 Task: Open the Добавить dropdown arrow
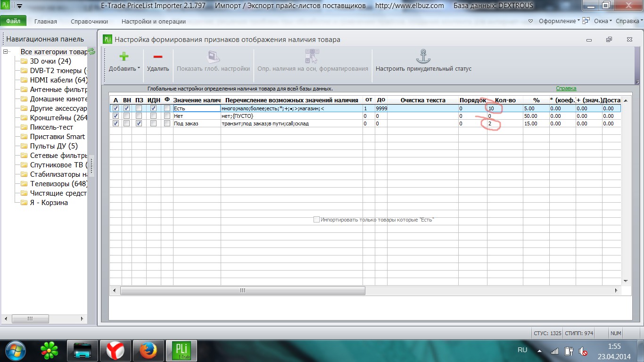[139, 69]
